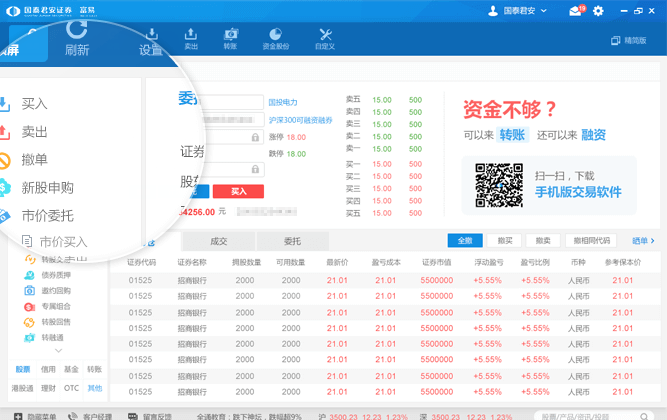Click the 浮动盈亏 column header
Screen dimensions: 667x420
tap(489, 262)
